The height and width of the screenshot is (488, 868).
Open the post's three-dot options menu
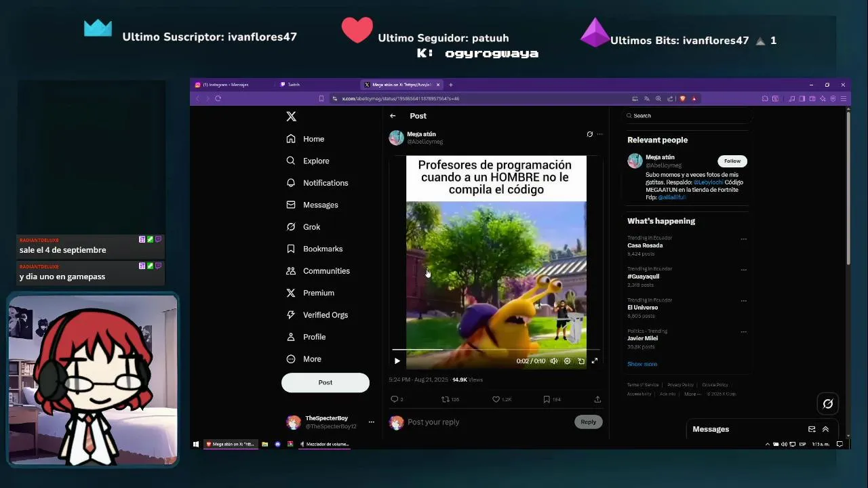click(599, 134)
